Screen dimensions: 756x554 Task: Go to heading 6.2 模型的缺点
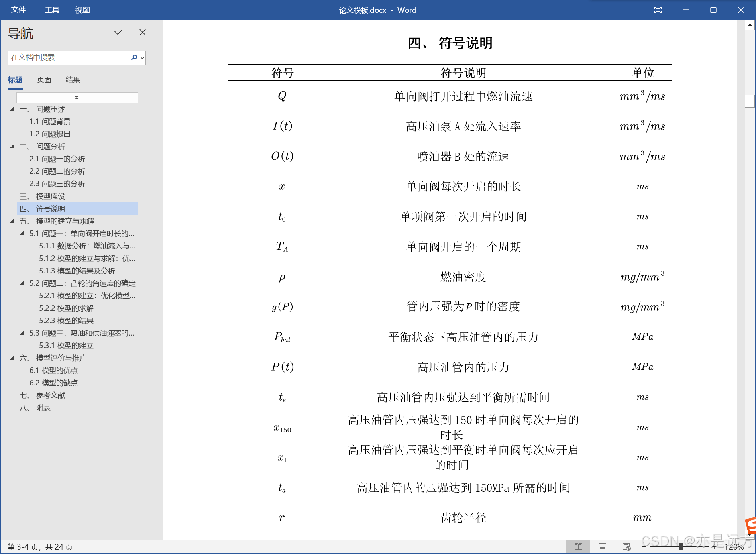(53, 383)
